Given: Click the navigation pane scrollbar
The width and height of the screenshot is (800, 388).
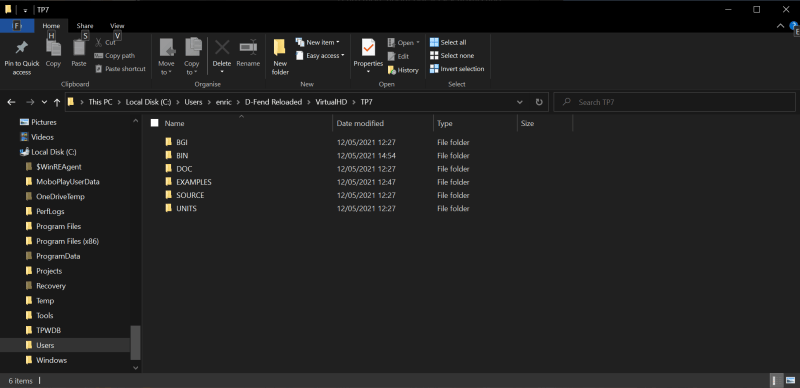Looking at the screenshot, I should [x=135, y=343].
